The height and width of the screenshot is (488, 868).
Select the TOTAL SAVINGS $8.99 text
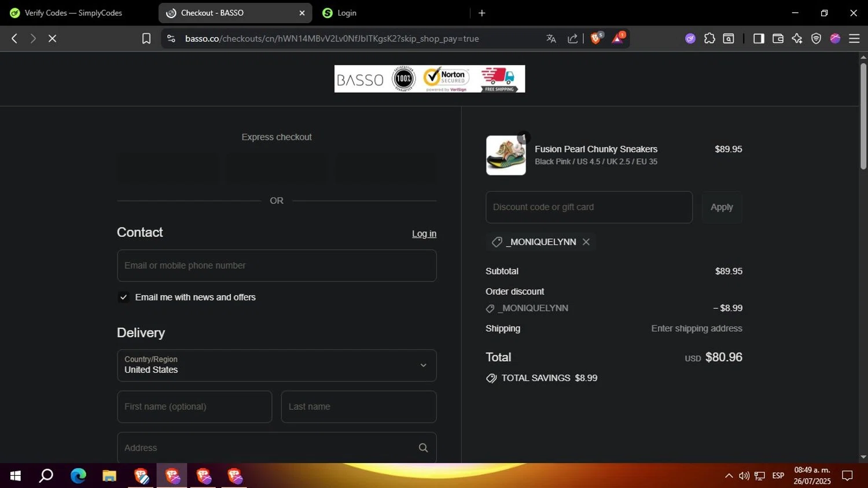(x=549, y=378)
